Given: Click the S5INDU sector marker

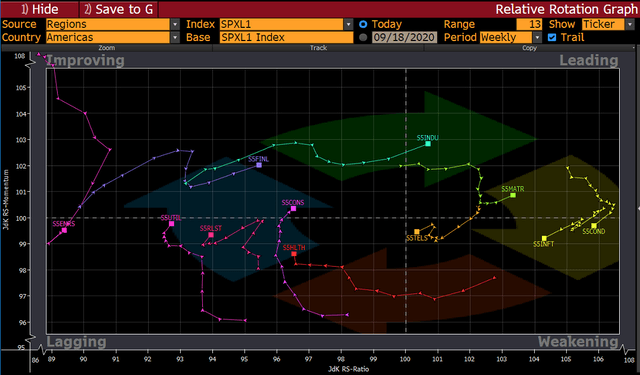Looking at the screenshot, I should (x=428, y=144).
